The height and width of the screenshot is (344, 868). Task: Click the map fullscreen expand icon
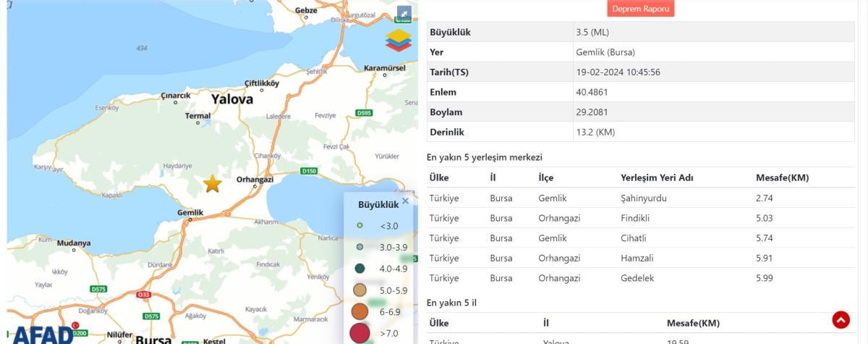click(x=404, y=13)
